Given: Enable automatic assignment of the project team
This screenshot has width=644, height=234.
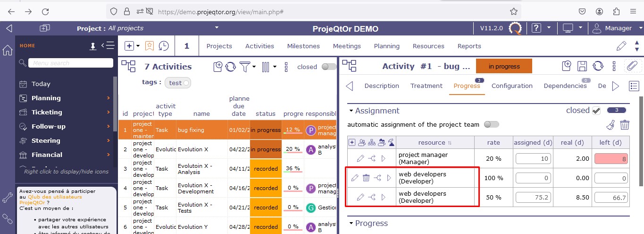Looking at the screenshot, I should pos(491,124).
